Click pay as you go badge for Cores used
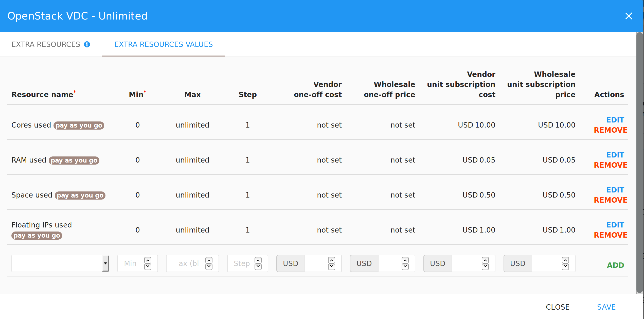Screen dimensions: 644x319 pos(79,126)
